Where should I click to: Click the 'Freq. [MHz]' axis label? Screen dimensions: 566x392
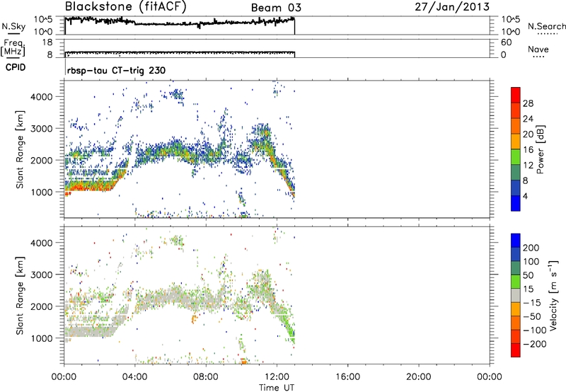13,48
